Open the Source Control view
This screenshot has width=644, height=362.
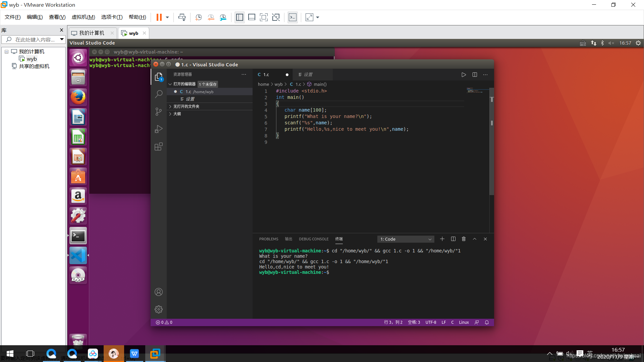pyautogui.click(x=159, y=112)
